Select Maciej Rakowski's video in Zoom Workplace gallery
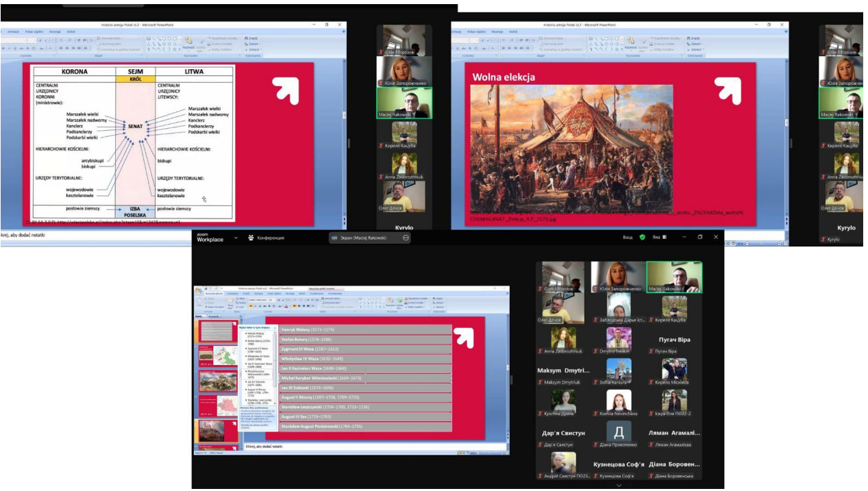Viewport: 868px width, 491px height. pos(674,277)
